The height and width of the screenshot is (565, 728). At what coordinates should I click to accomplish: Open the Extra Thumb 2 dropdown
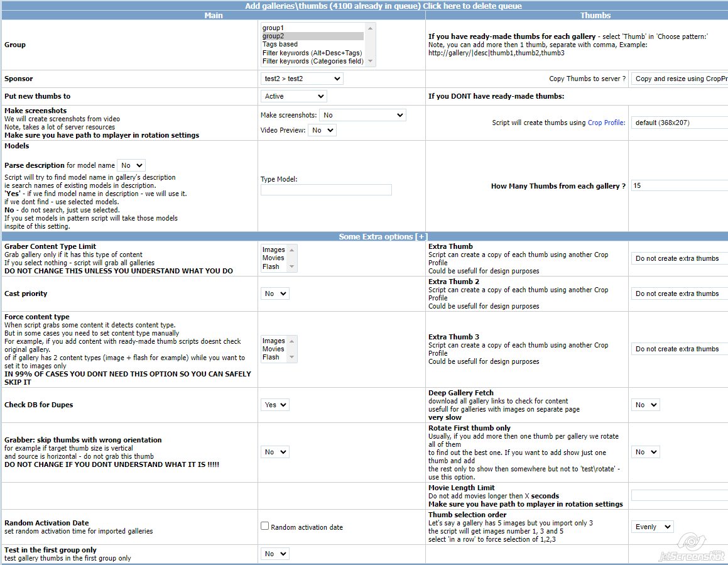(680, 293)
